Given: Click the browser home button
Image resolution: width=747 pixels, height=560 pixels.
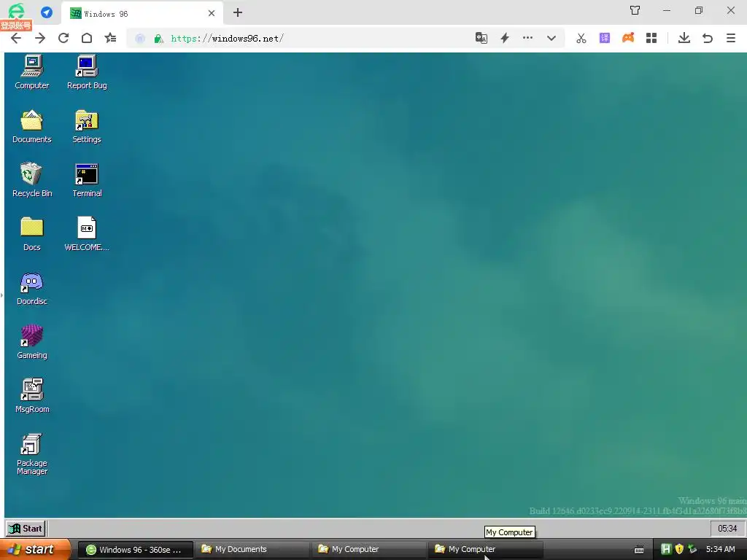Looking at the screenshot, I should [87, 38].
